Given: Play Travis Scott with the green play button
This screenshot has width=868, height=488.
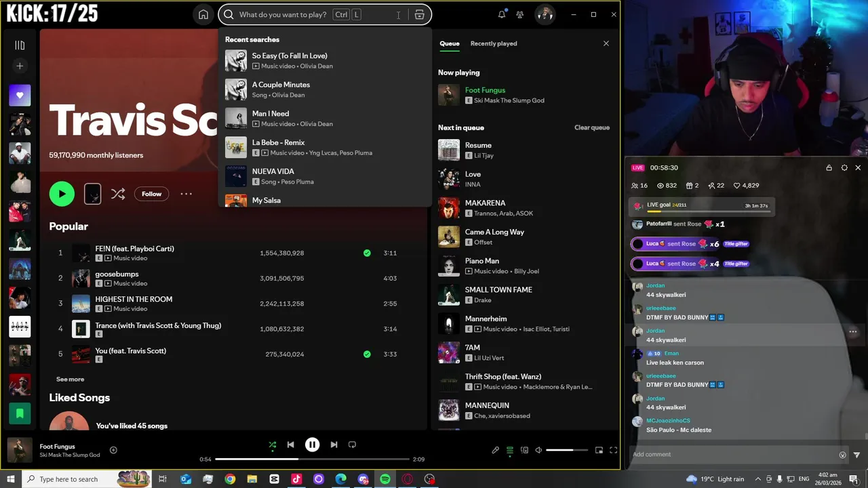Looking at the screenshot, I should [62, 194].
